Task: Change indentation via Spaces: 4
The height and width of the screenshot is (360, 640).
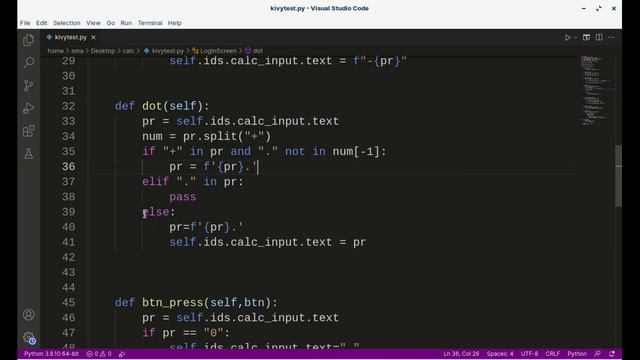Action: click(x=500, y=354)
